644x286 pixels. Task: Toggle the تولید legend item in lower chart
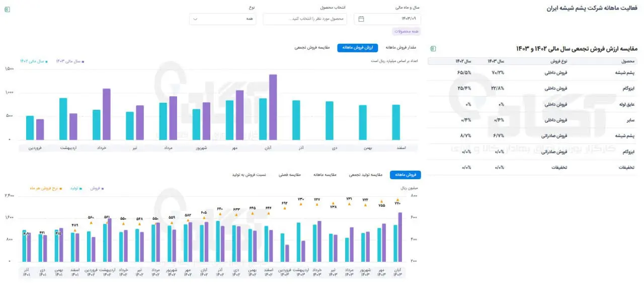(77, 188)
